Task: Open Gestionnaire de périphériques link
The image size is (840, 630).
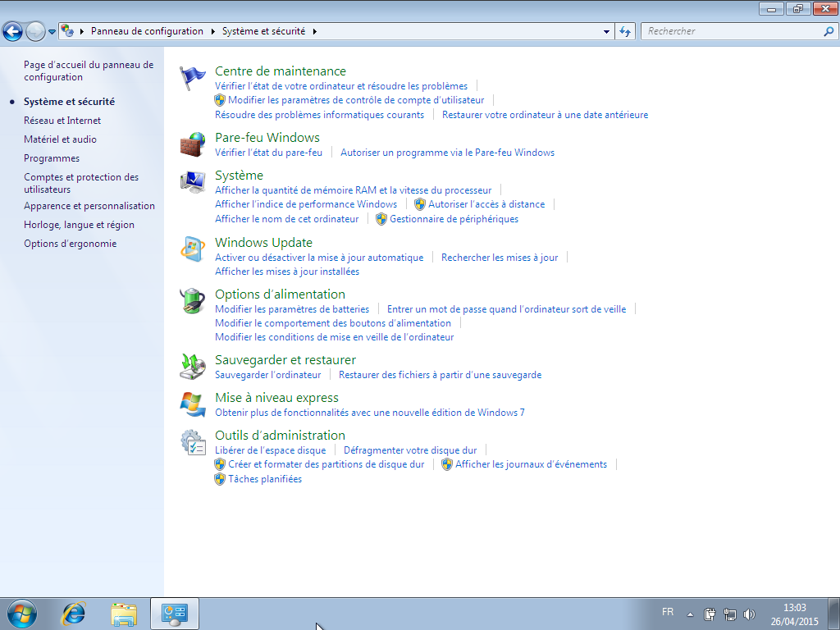Action: pyautogui.click(x=454, y=218)
